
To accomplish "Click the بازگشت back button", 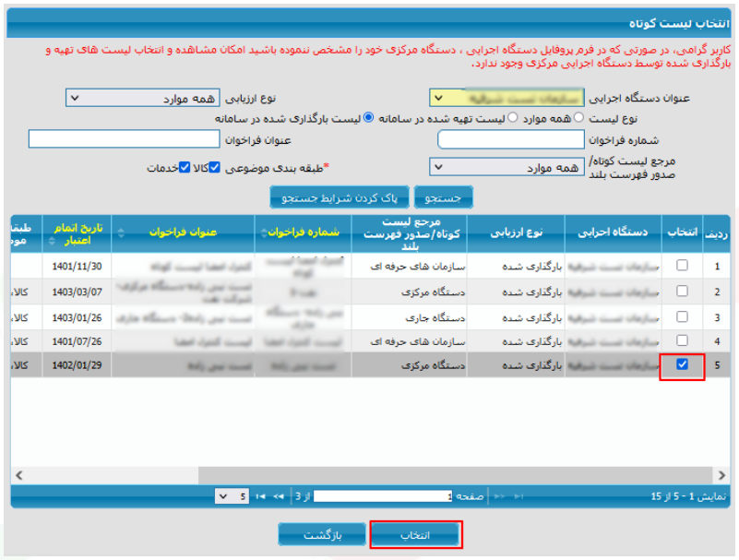I will tap(322, 535).
